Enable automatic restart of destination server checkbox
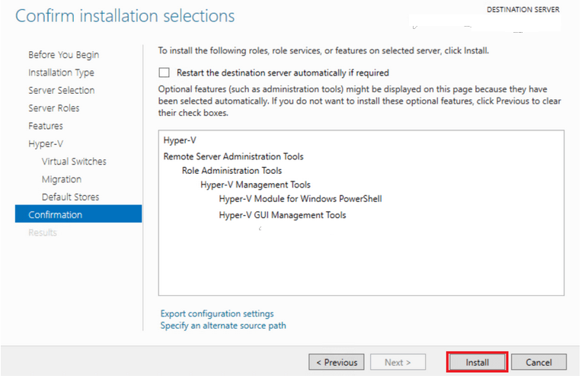The height and width of the screenshot is (379, 588). (x=164, y=72)
